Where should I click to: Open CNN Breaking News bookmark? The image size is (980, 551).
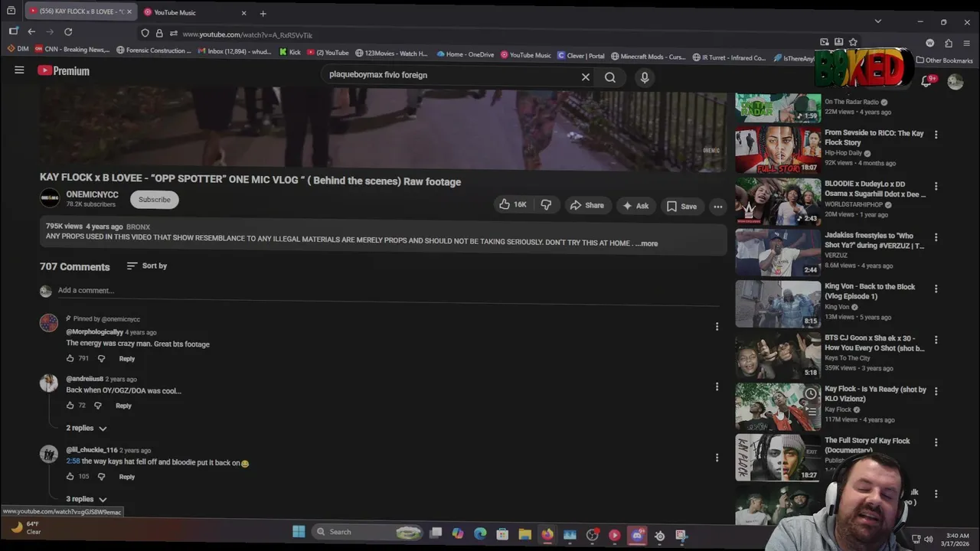point(72,50)
